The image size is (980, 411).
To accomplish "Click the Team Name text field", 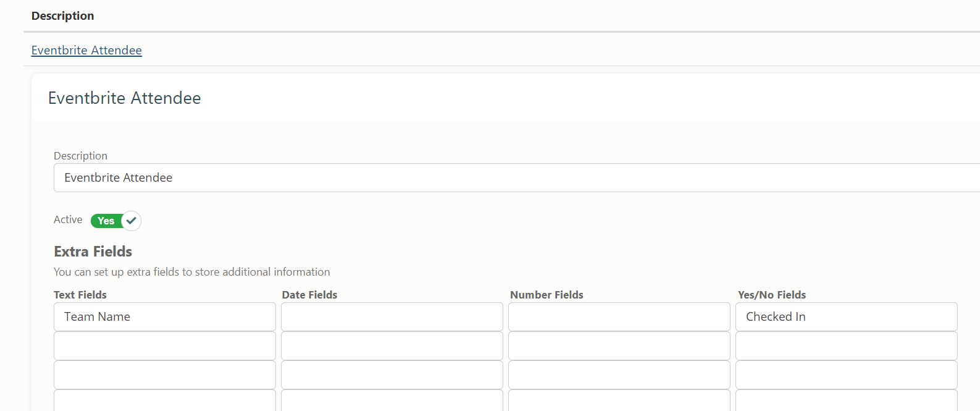I will (165, 316).
